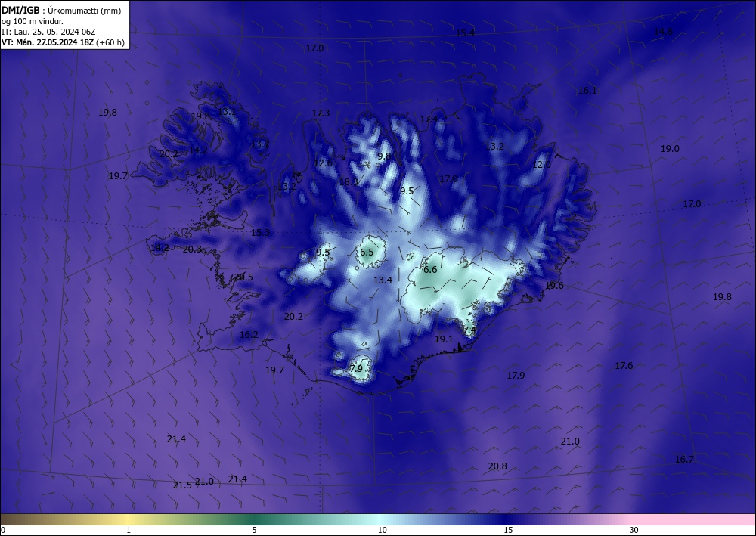Click the 19.6 value label
The height and width of the screenshot is (536, 756).
(554, 285)
